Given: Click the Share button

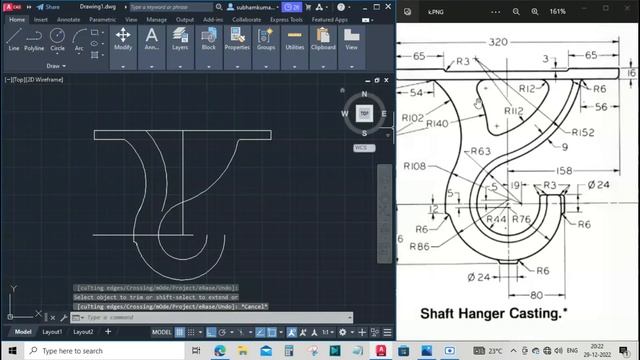Looking at the screenshot, I should click(x=48, y=7).
